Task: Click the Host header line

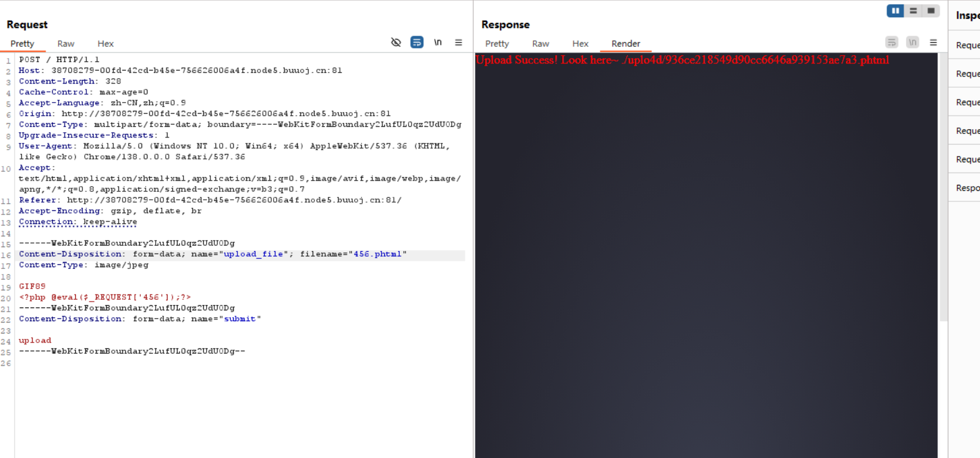Action: pyautogui.click(x=181, y=71)
